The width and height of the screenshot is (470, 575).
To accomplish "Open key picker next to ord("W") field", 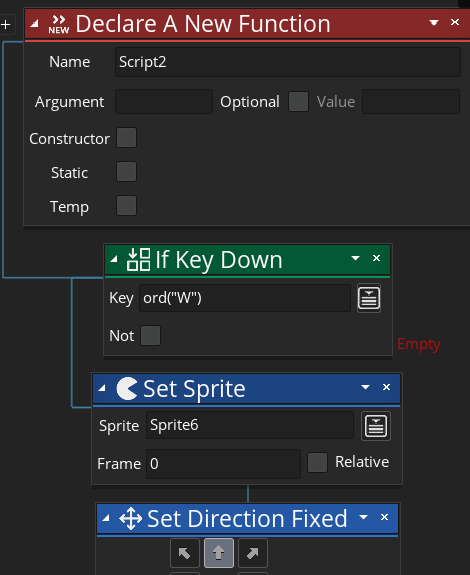I will coord(369,298).
